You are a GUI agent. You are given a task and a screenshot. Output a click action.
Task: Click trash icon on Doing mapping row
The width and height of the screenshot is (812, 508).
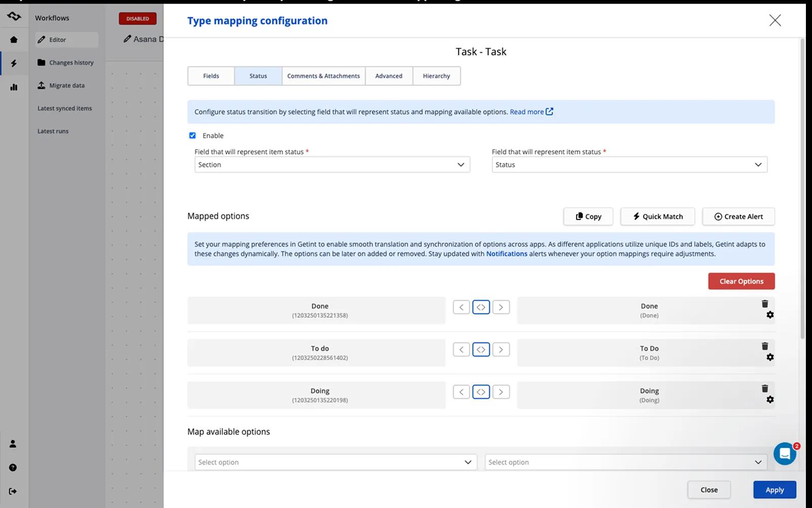pyautogui.click(x=765, y=389)
